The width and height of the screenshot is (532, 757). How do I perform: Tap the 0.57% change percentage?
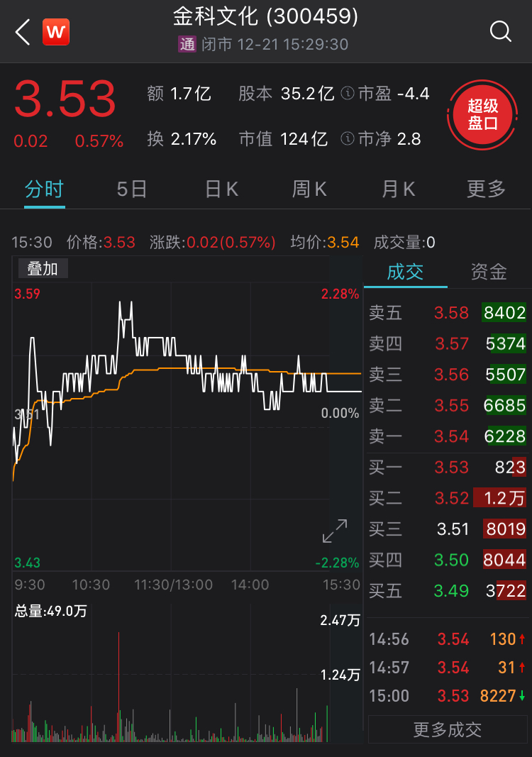99,141
